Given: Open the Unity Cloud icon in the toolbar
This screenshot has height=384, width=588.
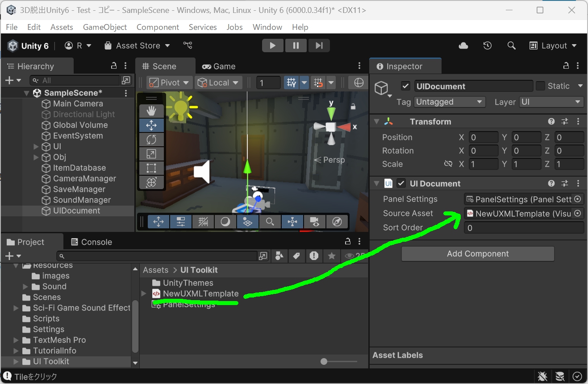Looking at the screenshot, I should [463, 45].
